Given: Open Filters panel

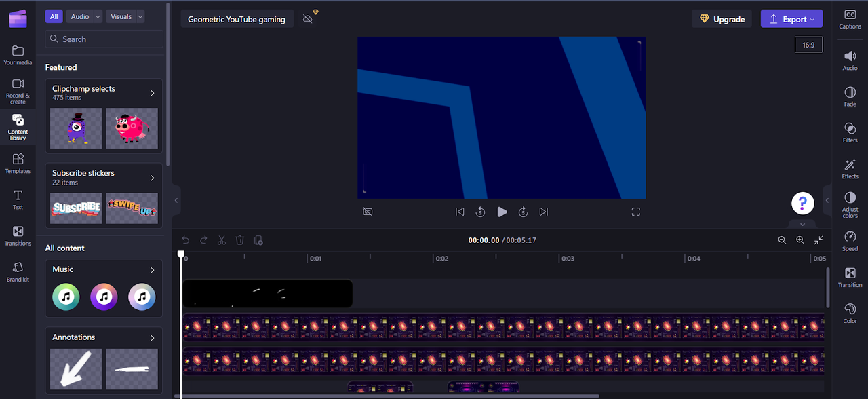Looking at the screenshot, I should coord(850,132).
